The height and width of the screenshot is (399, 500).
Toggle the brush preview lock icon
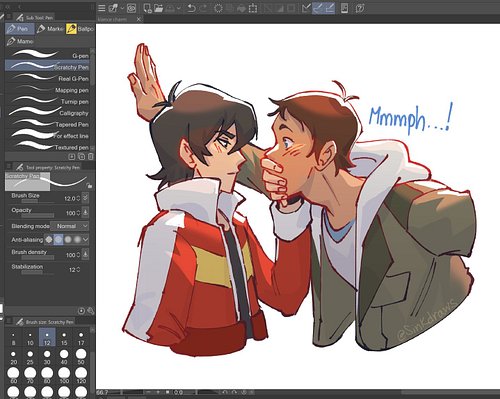[89, 185]
